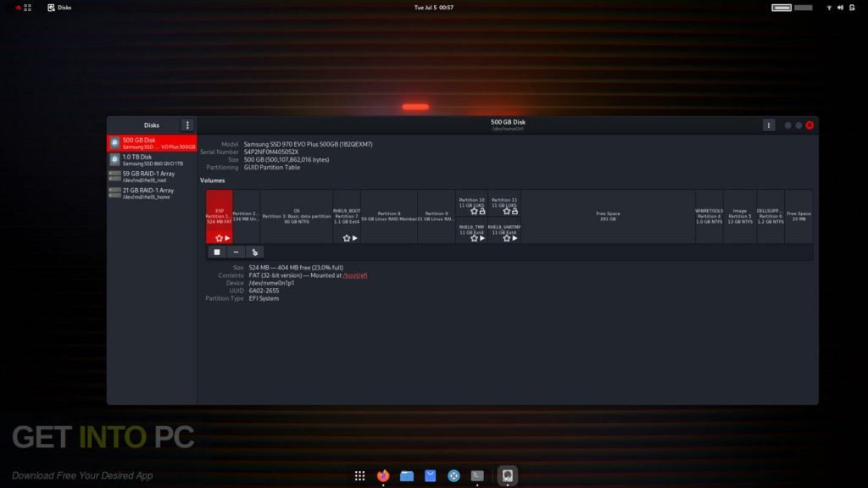Screen dimensions: 868x488
Task: Unlock encrypted Partition 10 via its padlock icon
Action: tap(482, 211)
